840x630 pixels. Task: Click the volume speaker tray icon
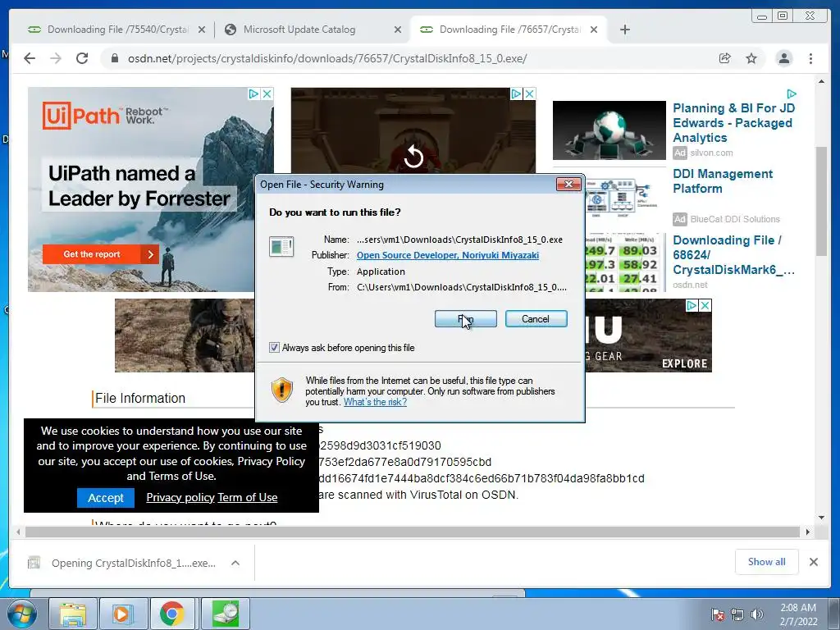point(756,614)
